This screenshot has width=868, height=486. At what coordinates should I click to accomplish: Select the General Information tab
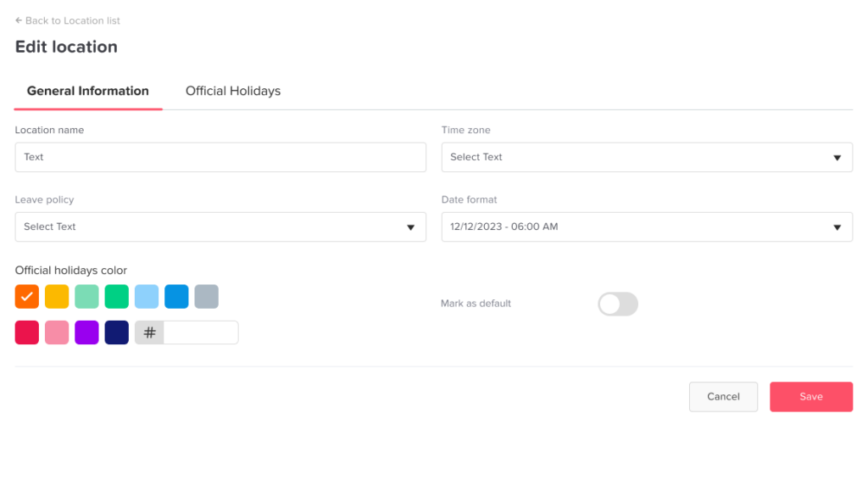coord(88,91)
